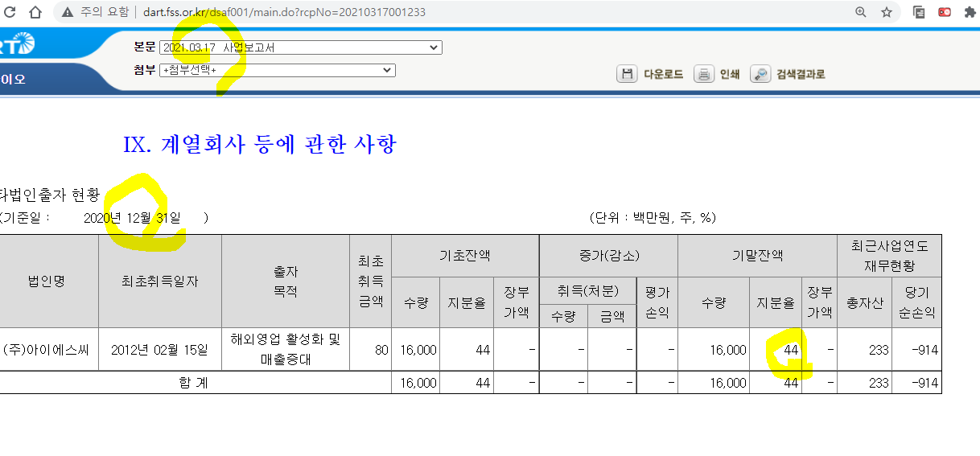Click the 평가 손익 sub-header
The height and width of the screenshot is (456, 980).
[x=657, y=302]
